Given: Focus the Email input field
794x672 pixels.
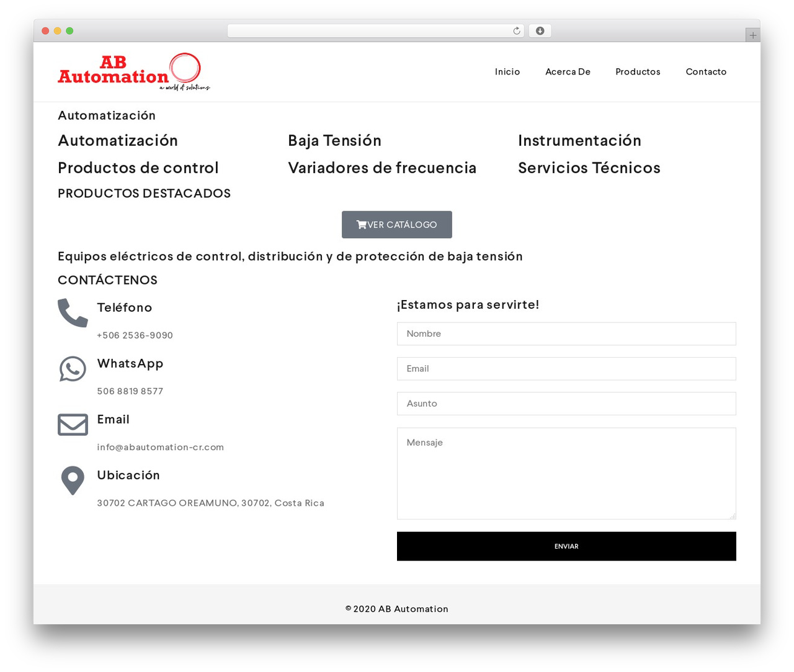Looking at the screenshot, I should [x=566, y=368].
